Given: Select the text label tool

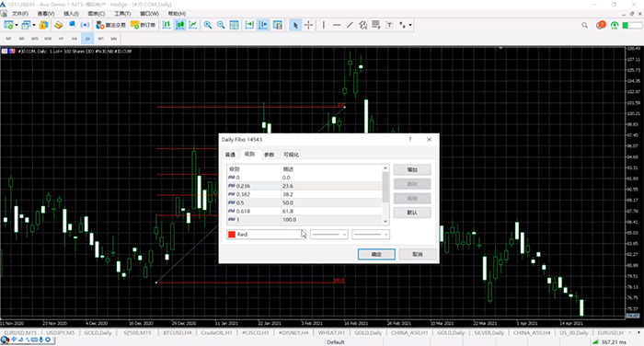Looking at the screenshot, I should (x=389, y=25).
